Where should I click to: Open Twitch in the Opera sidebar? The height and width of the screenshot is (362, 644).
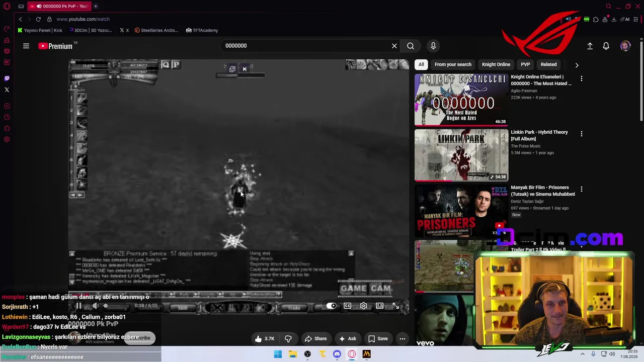click(7, 78)
